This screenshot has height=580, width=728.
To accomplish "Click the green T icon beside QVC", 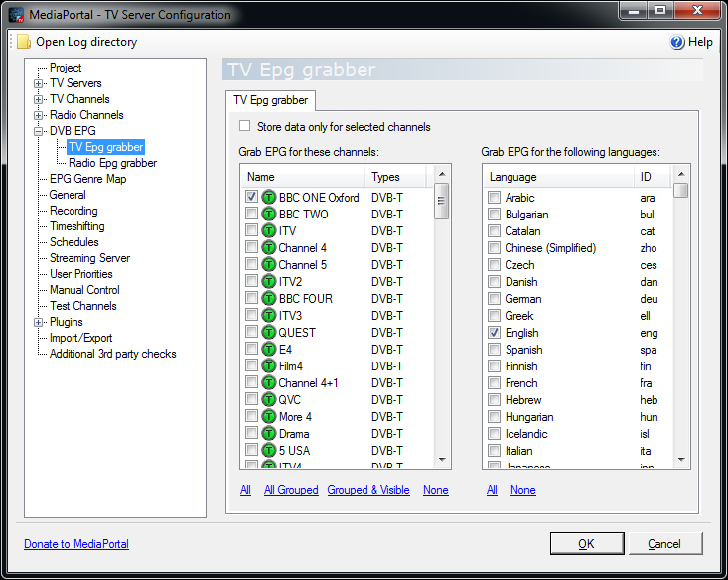I will pyautogui.click(x=269, y=399).
